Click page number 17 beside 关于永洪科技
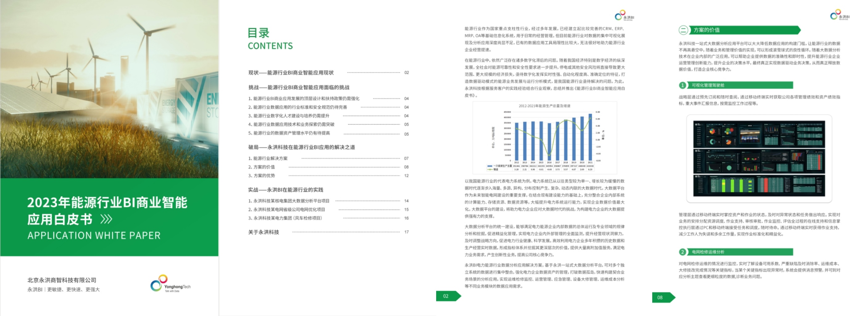This screenshot has width=868, height=316. point(406,232)
